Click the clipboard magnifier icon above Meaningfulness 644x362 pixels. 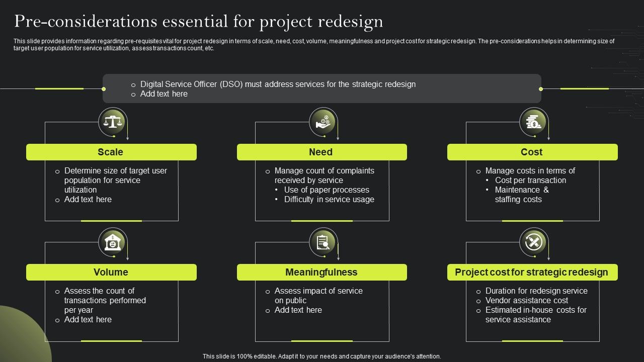point(323,242)
